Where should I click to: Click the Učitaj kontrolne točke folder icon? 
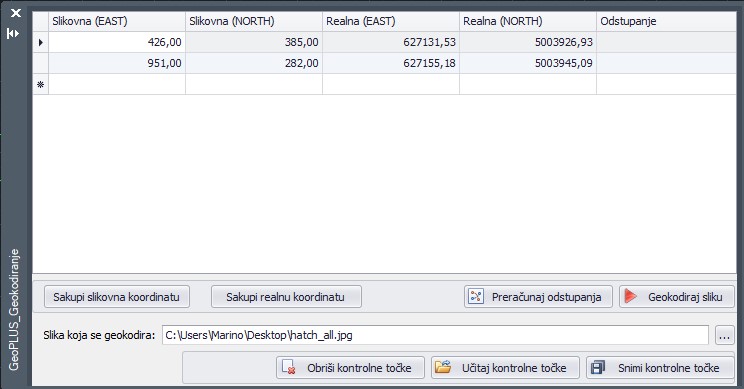[x=443, y=367]
